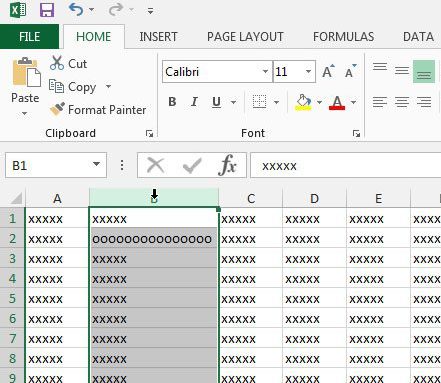The height and width of the screenshot is (383, 441).
Task: Switch to the FORMULAS tab
Action: point(343,36)
